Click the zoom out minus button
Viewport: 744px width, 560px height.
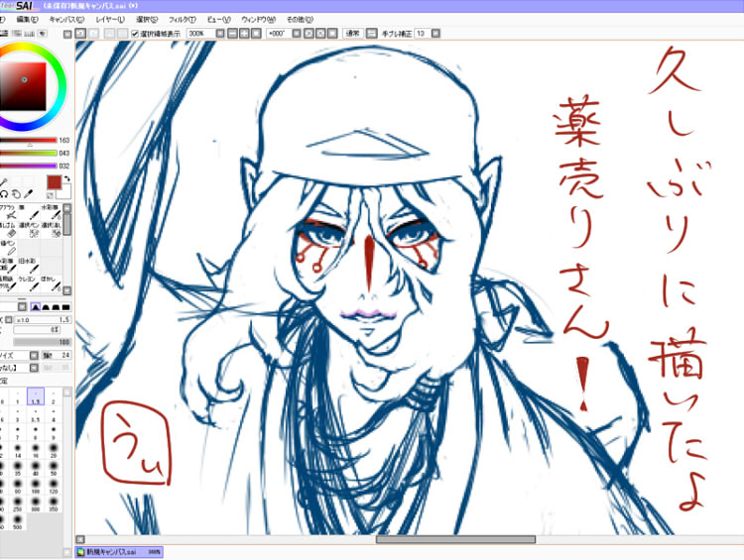[232, 34]
